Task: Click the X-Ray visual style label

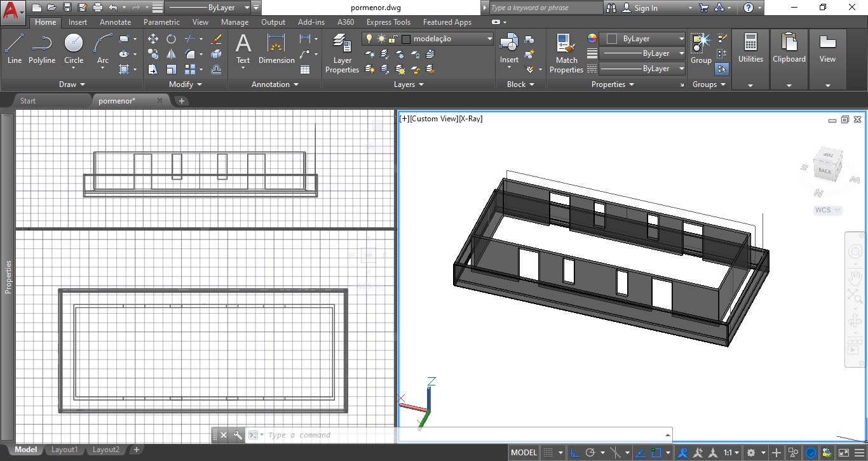Action: (470, 119)
